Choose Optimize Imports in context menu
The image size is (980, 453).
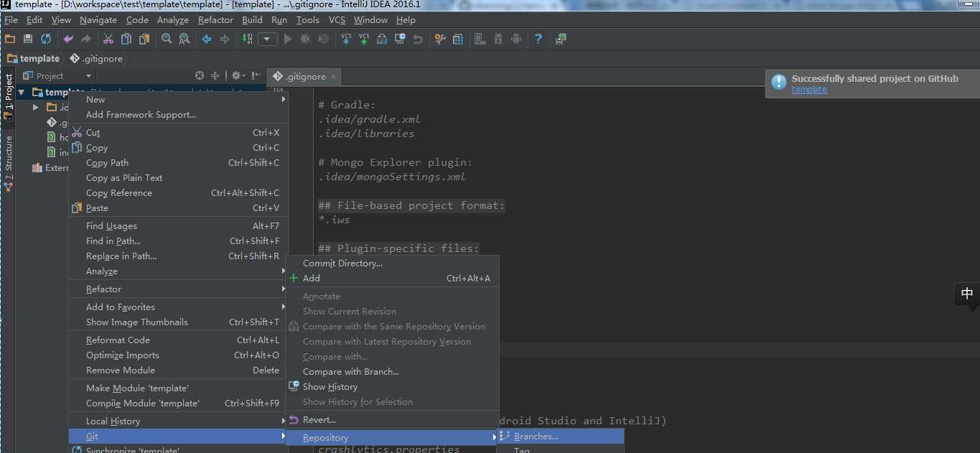pyautogui.click(x=178, y=355)
